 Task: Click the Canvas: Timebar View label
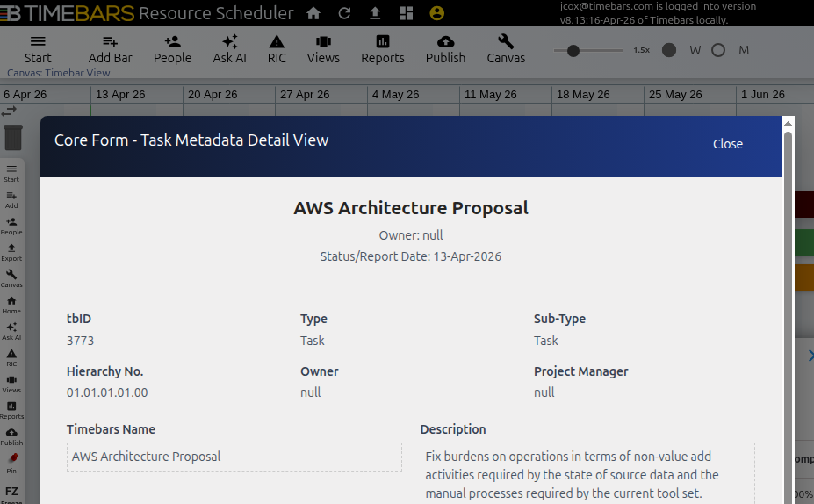coord(59,73)
